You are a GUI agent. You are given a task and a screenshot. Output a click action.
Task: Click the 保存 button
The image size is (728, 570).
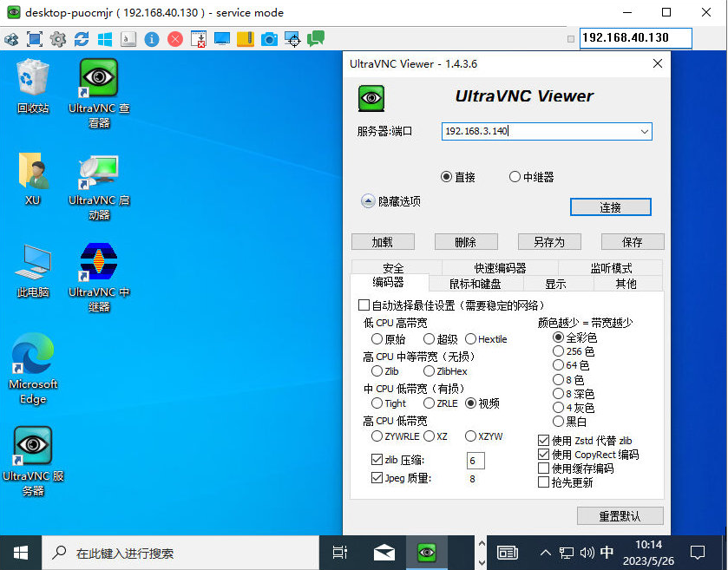pyautogui.click(x=633, y=242)
